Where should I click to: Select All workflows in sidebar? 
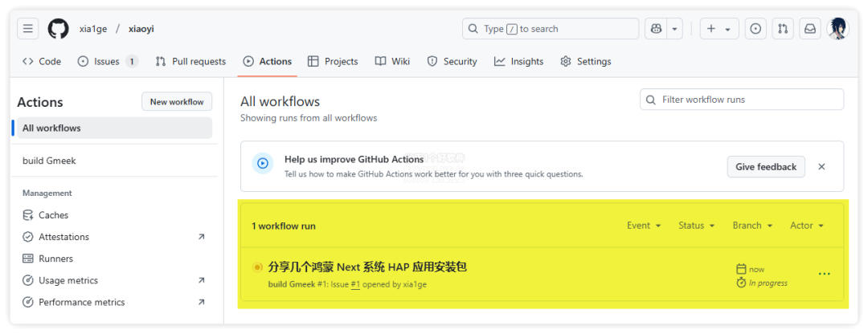pyautogui.click(x=115, y=128)
